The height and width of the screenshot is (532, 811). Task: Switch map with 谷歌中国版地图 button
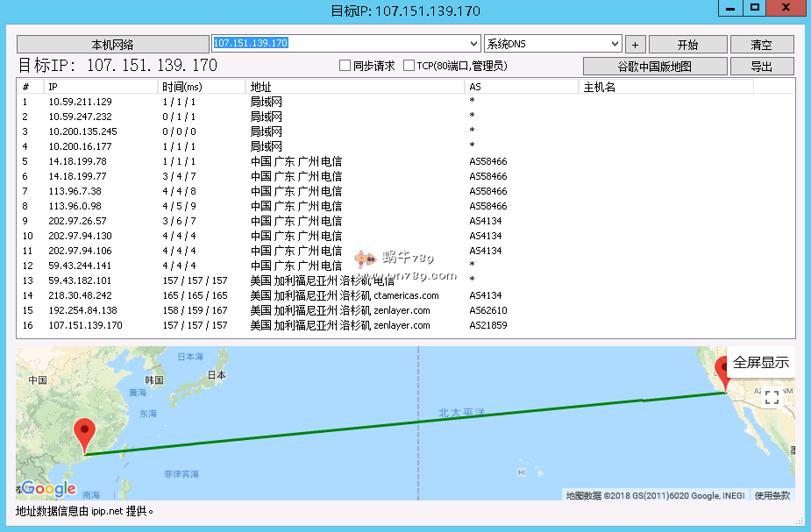pyautogui.click(x=655, y=65)
